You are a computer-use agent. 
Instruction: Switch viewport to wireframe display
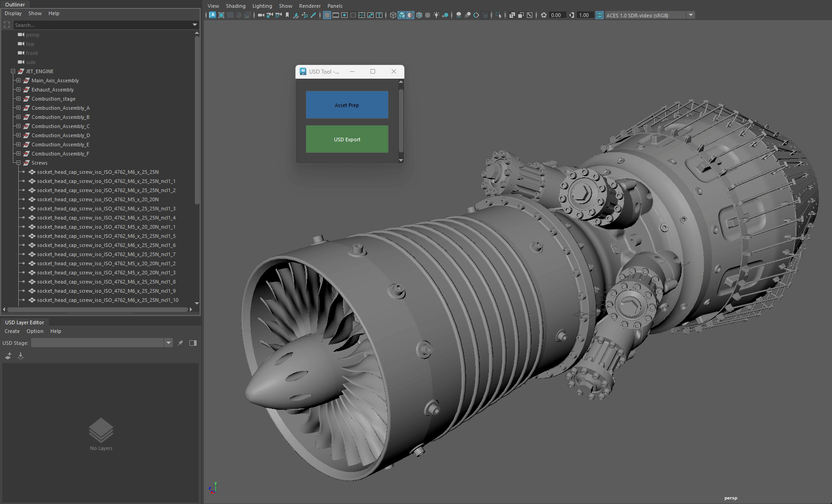(392, 15)
